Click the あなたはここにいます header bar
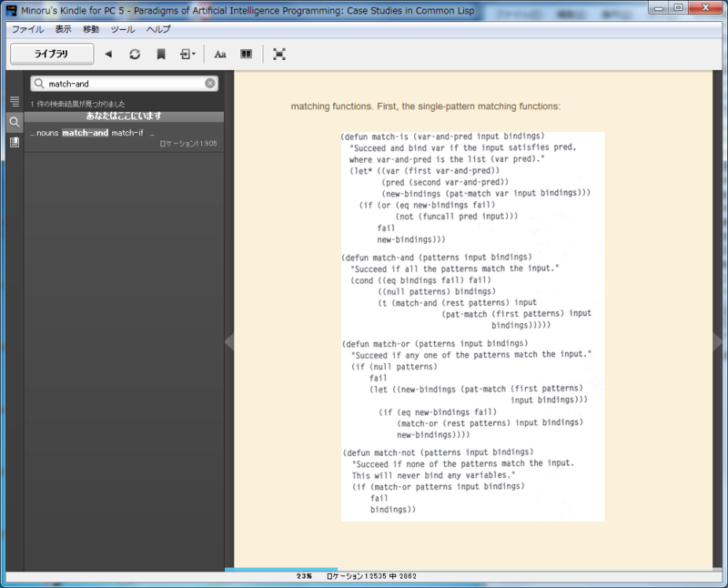Screen dimensions: 728x588 tap(124, 117)
